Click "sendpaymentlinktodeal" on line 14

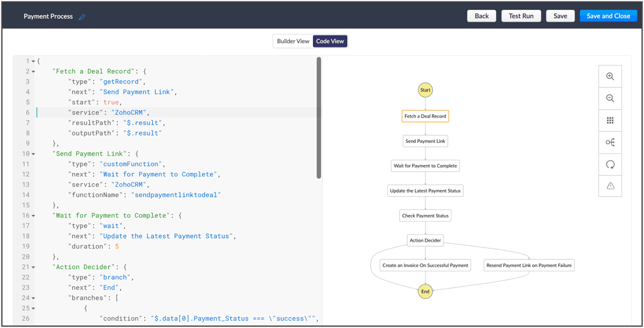[176, 195]
